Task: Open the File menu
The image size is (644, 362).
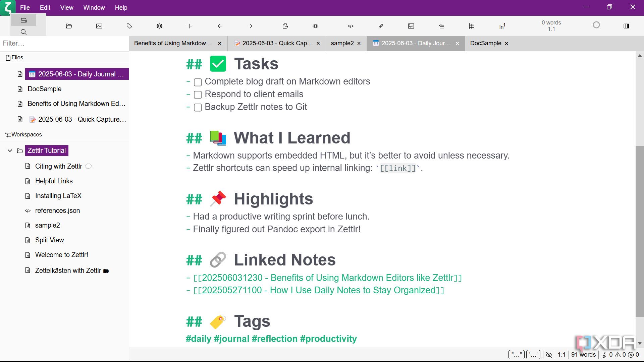Action: [25, 7]
